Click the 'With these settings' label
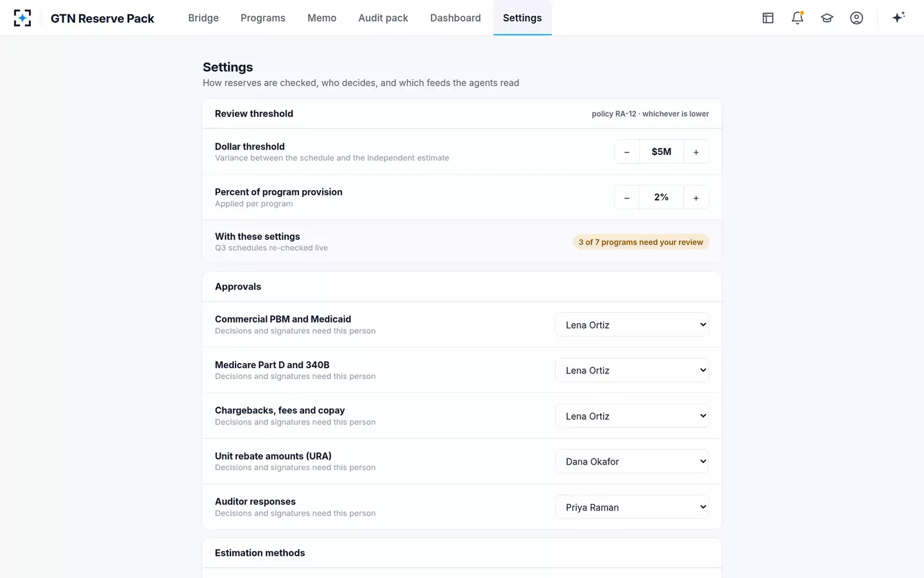This screenshot has width=924, height=578. (x=257, y=236)
